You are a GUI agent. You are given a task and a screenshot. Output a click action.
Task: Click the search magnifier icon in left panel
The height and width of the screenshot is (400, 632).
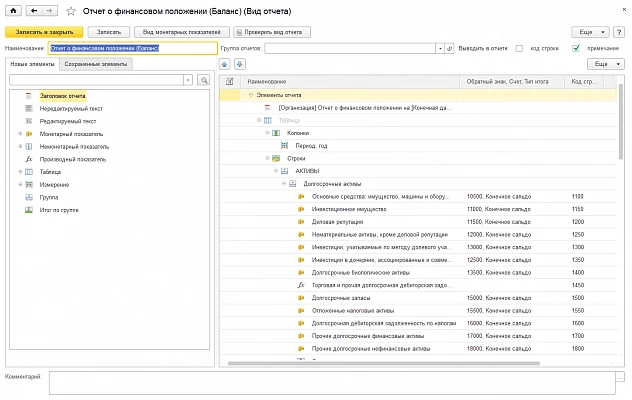tap(204, 80)
